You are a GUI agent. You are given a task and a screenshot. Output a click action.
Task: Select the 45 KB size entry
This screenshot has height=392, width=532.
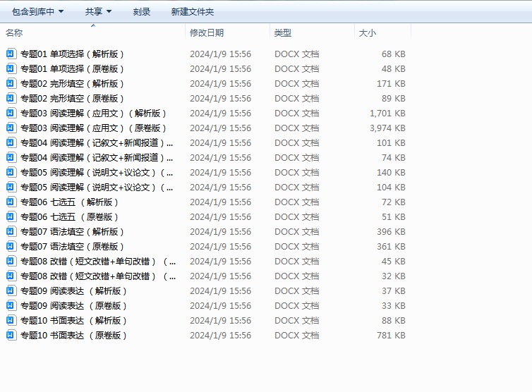[x=394, y=261]
